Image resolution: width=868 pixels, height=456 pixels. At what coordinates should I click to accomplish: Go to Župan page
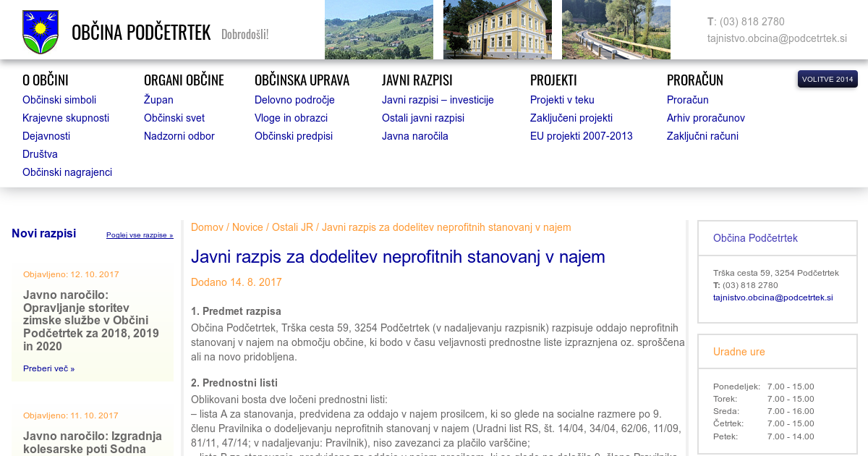click(x=158, y=100)
